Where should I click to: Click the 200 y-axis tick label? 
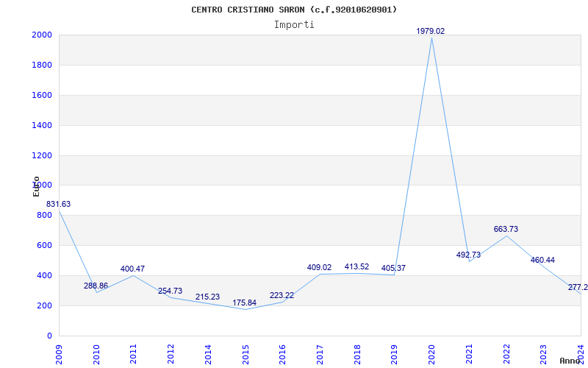[x=45, y=305]
